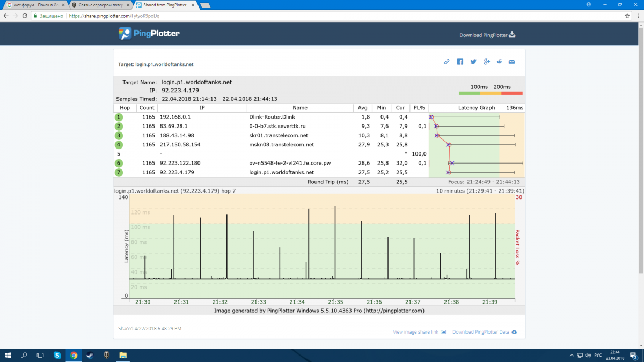Screen dimensions: 644x362
Task: Click the address bar URL field
Action: (x=322, y=16)
